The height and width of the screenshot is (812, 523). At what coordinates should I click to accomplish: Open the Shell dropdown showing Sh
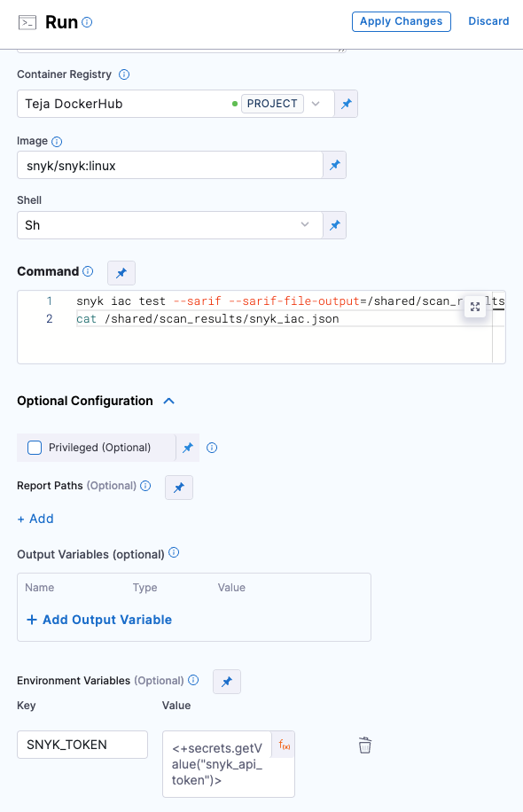point(170,225)
